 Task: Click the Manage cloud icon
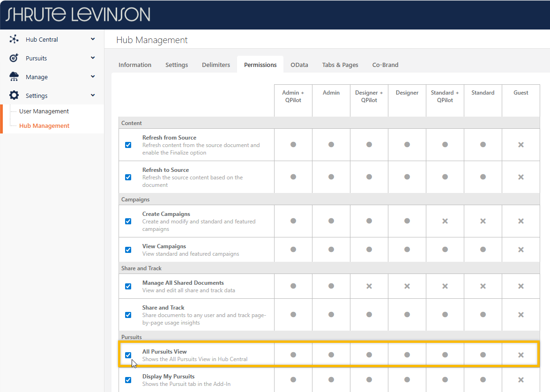(x=14, y=77)
